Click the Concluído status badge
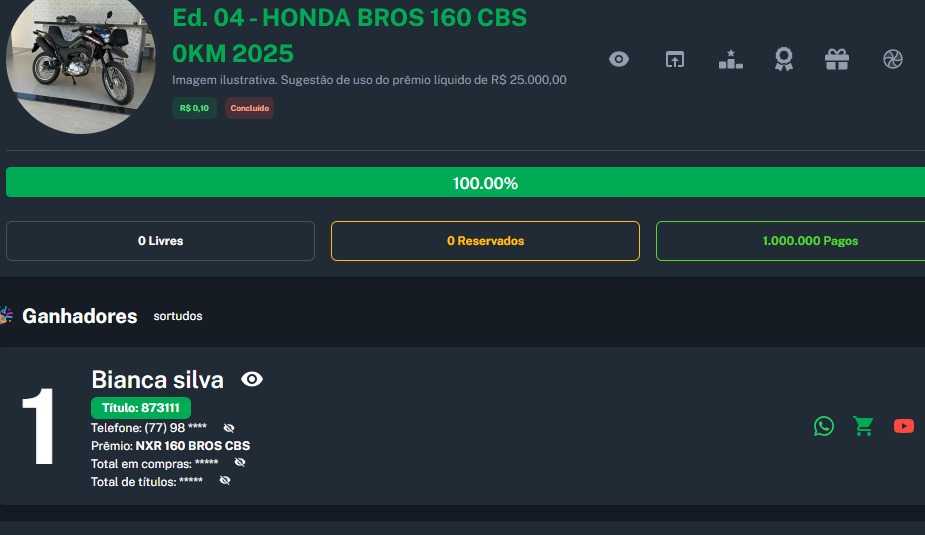The image size is (925, 535). 250,108
